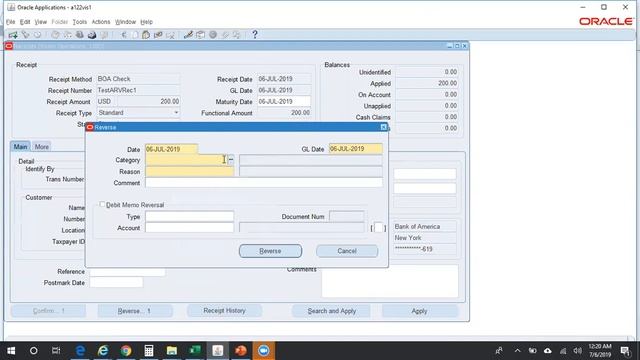Click the Cut toolbar icon
The height and width of the screenshot is (360, 640).
click(124, 35)
